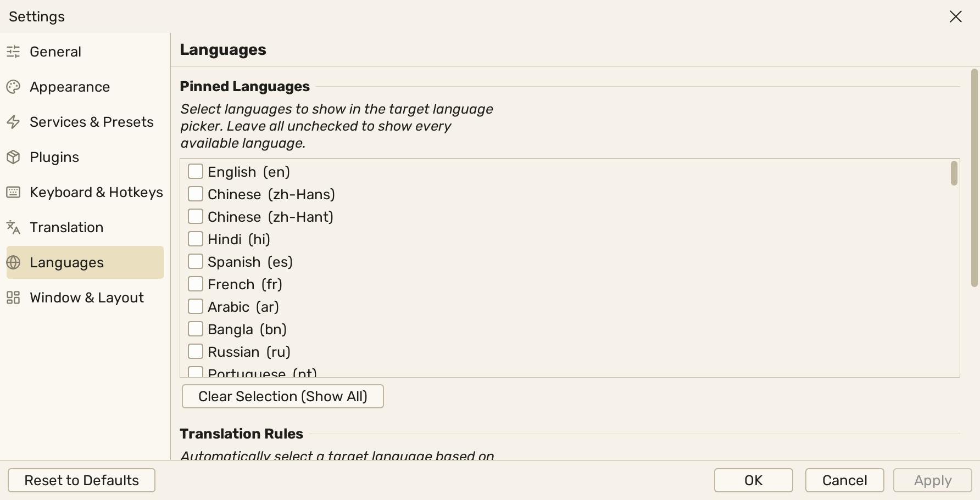Switch to the Appearance settings tab
The width and height of the screenshot is (980, 500).
click(85, 87)
